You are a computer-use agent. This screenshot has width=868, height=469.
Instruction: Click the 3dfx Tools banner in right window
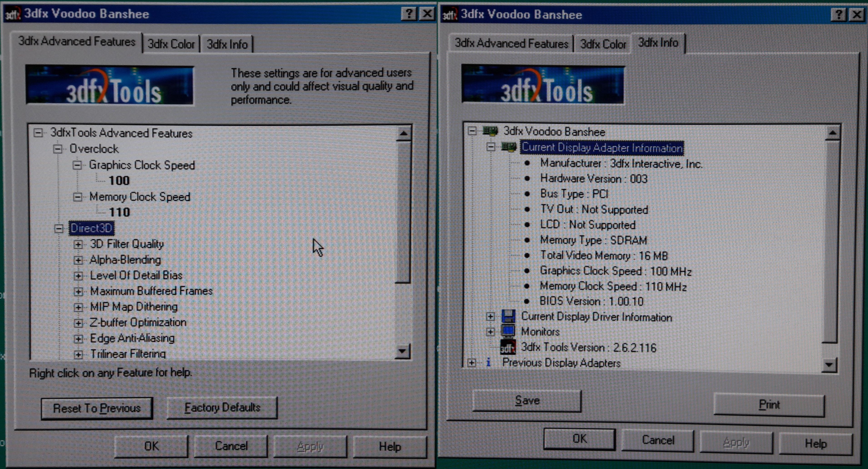tap(543, 84)
